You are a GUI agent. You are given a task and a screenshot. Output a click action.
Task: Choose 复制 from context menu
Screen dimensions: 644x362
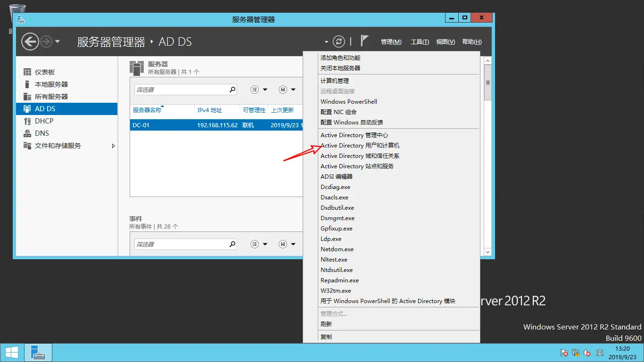[x=391, y=337]
